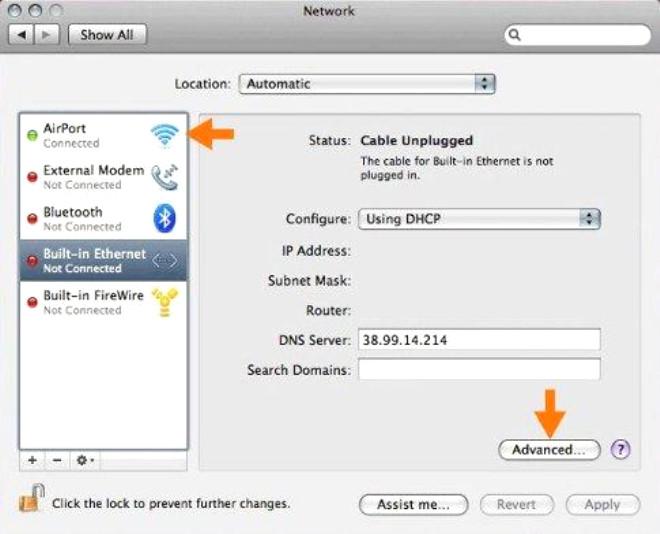This screenshot has height=534, width=660.
Task: Focus the toolbar search field
Action: 578,35
